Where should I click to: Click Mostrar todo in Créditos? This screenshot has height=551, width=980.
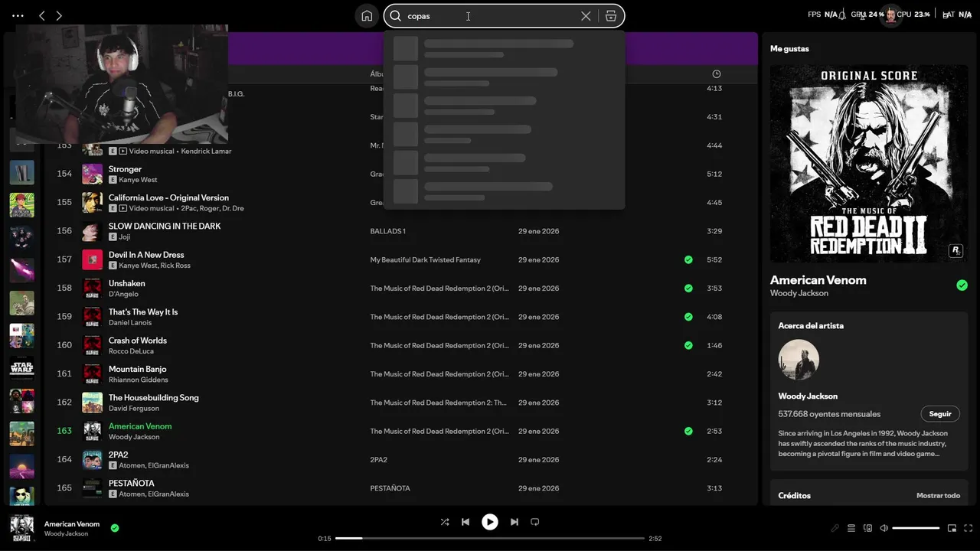[938, 496]
